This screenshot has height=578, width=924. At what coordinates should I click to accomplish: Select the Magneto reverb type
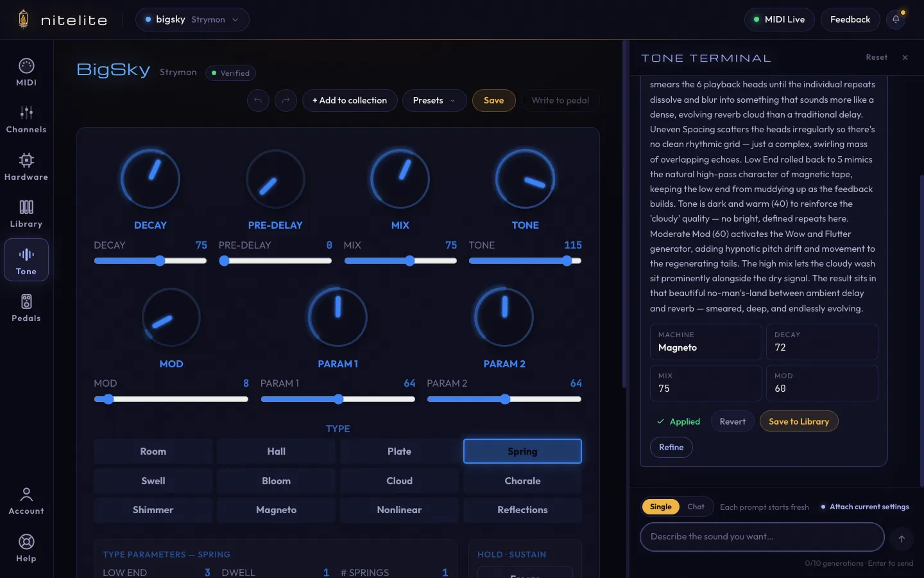[x=276, y=510]
